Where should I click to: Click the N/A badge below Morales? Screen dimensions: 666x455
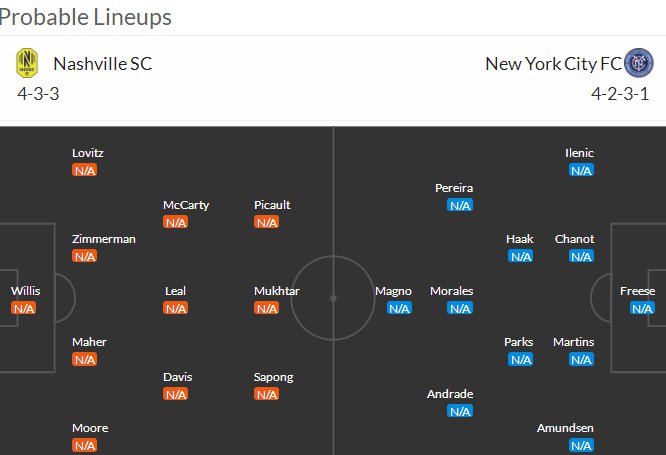coord(460,308)
